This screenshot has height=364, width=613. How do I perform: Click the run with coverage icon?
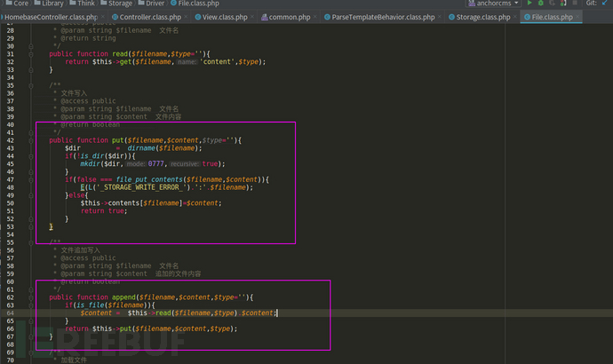coord(552,3)
